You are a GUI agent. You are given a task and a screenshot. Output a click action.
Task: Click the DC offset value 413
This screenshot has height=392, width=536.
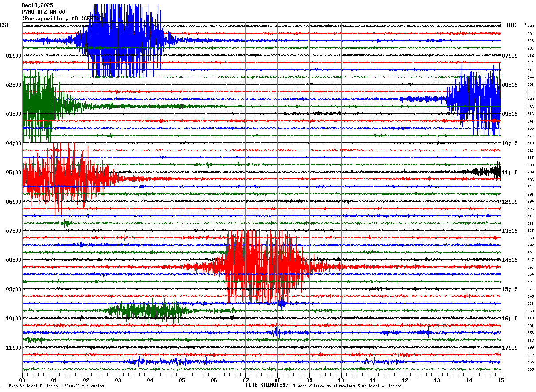point(530,318)
